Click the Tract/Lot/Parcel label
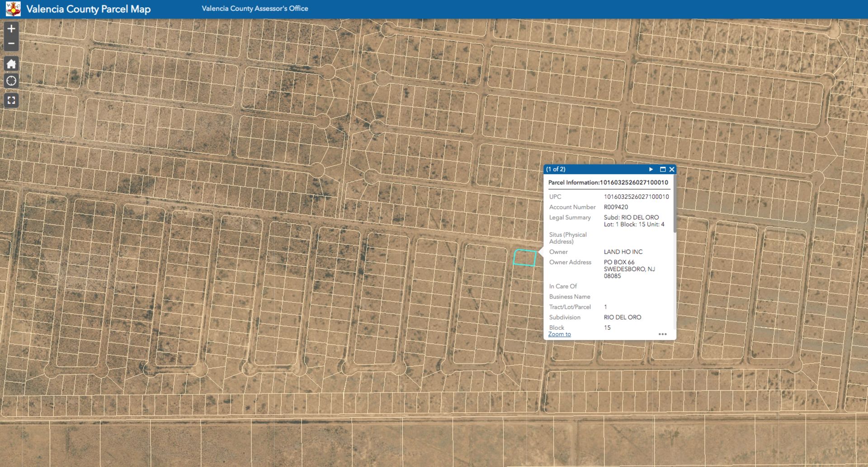The width and height of the screenshot is (868, 467). pos(570,307)
